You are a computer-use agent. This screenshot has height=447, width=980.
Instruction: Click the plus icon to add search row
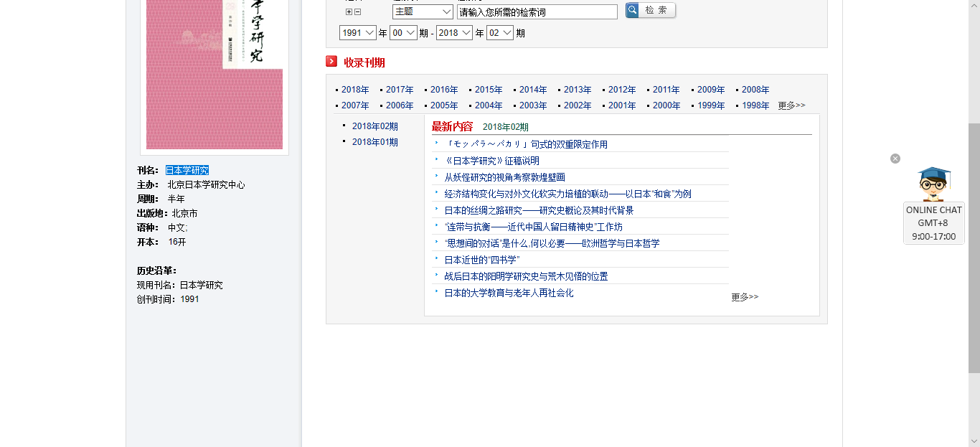(349, 11)
